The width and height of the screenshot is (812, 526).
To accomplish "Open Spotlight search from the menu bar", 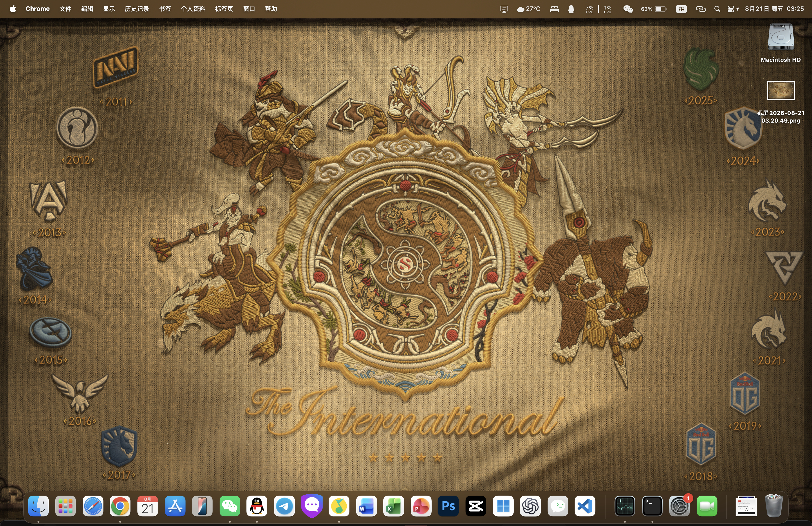I will point(717,9).
